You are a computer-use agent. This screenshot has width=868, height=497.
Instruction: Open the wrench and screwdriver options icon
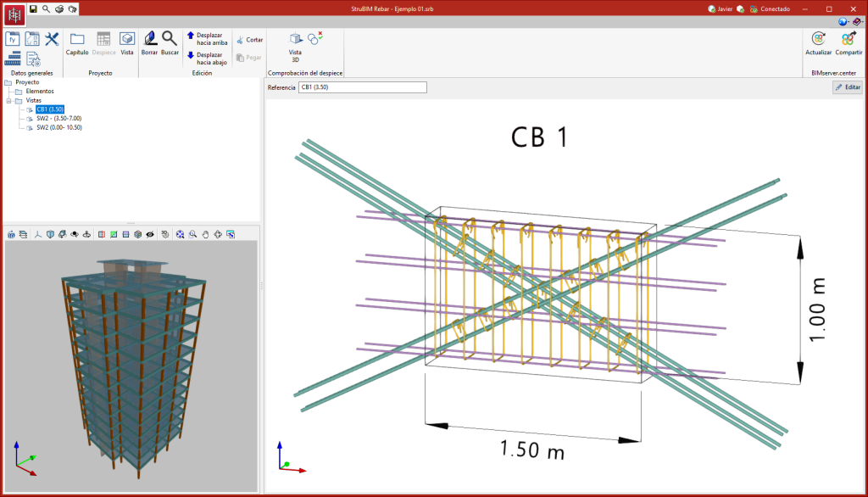tap(52, 39)
